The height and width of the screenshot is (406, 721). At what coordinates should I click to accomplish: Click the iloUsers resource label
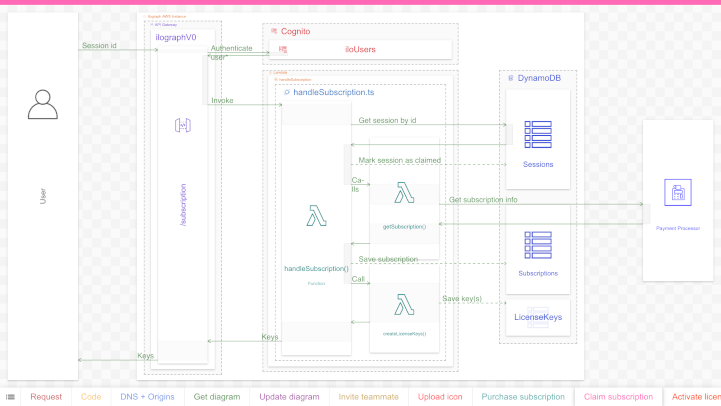[360, 49]
